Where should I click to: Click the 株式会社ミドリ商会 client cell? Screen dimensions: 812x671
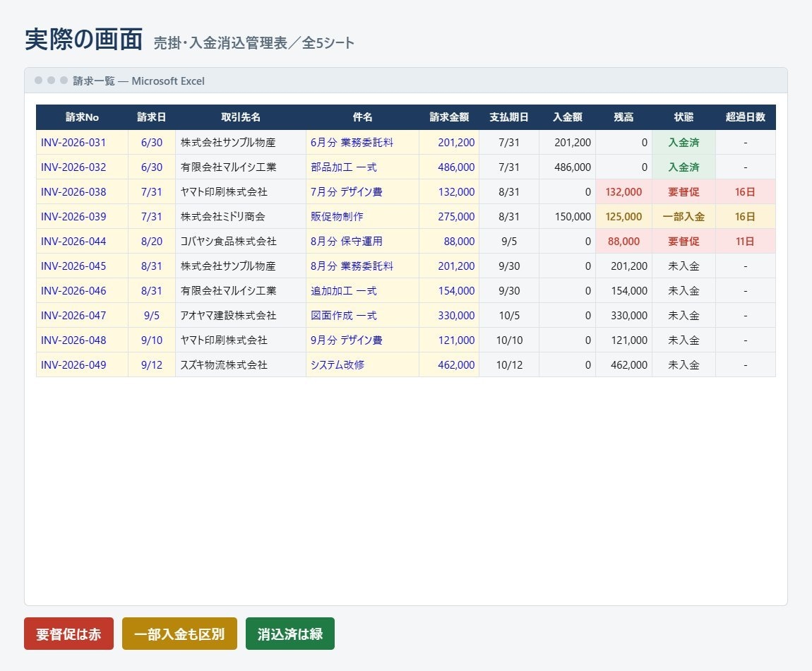241,217
